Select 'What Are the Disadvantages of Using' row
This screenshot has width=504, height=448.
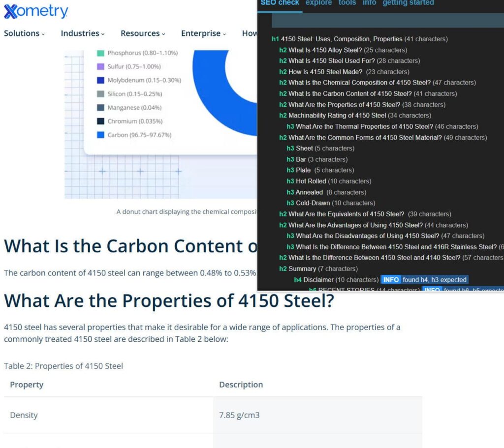(x=385, y=236)
